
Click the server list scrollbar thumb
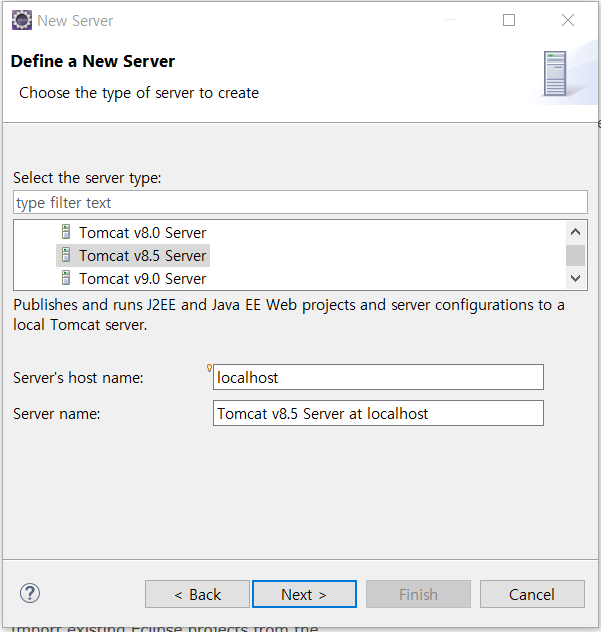click(576, 255)
